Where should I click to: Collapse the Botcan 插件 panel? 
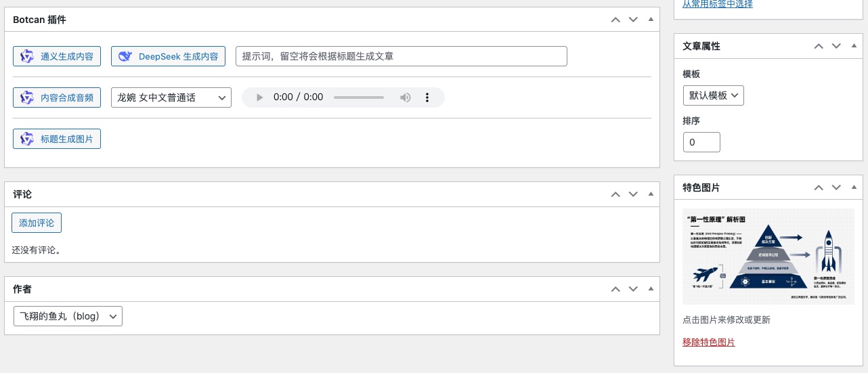tap(651, 20)
